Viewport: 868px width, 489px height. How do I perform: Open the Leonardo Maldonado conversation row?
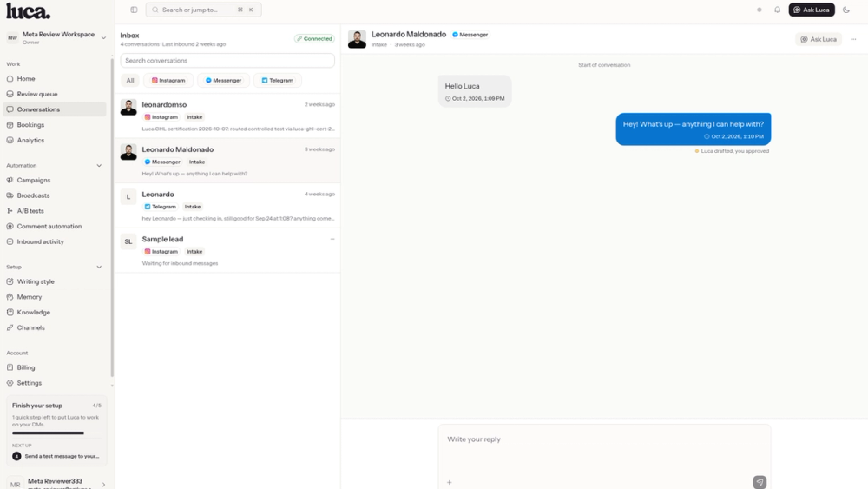(x=227, y=162)
